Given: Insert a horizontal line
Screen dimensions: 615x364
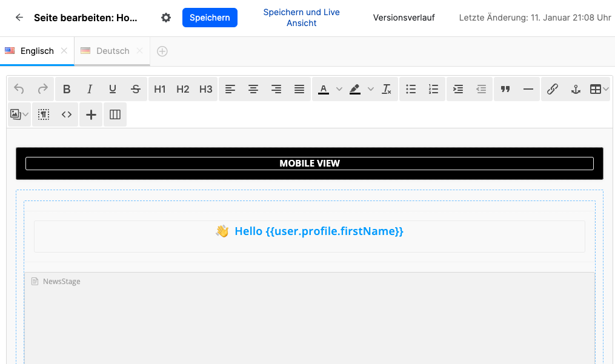Looking at the screenshot, I should coord(528,89).
